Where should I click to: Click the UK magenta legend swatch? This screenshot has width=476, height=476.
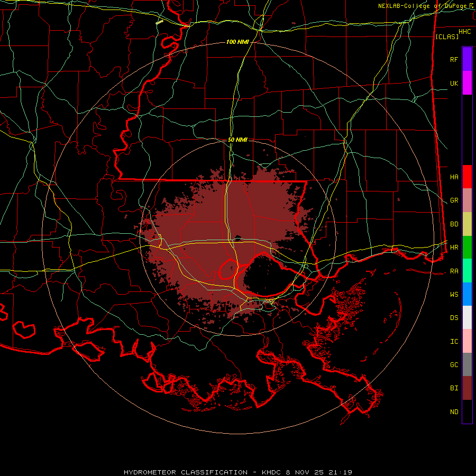click(x=467, y=83)
